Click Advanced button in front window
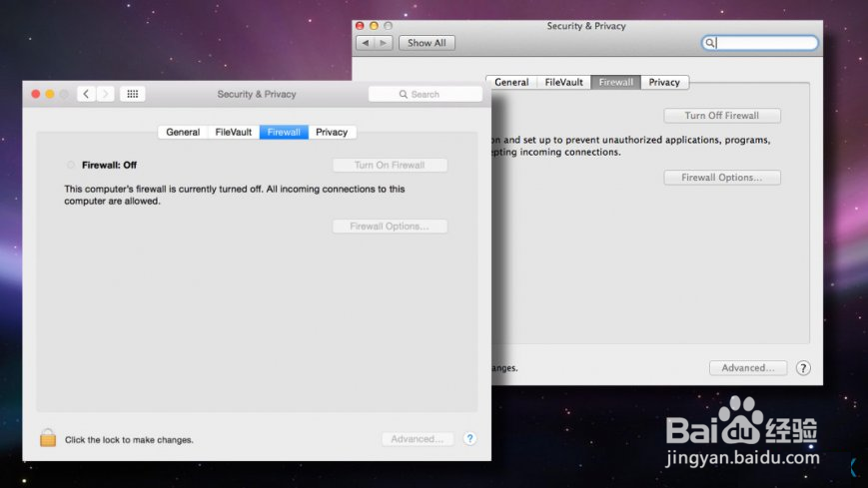868x488 pixels. coord(418,439)
